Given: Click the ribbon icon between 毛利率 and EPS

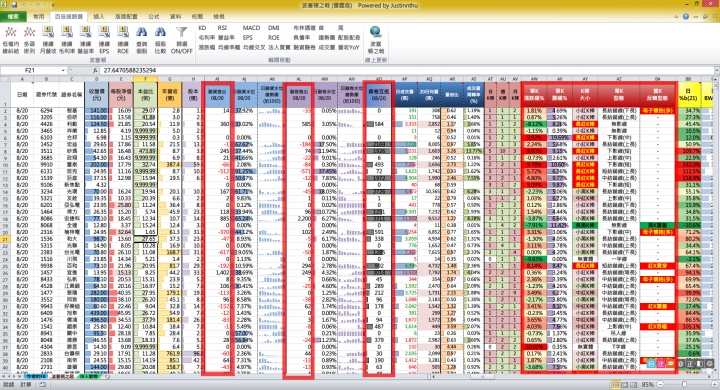Looking at the screenshot, I should [x=85, y=32].
